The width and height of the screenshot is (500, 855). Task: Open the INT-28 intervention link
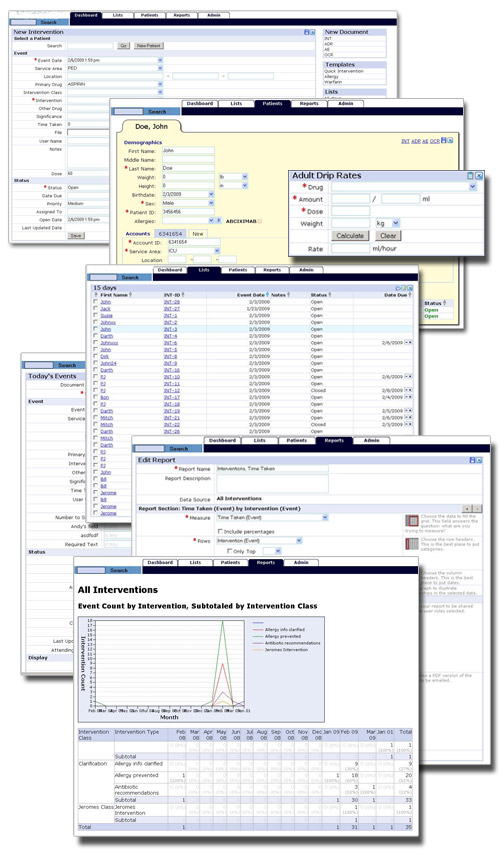pos(171,302)
